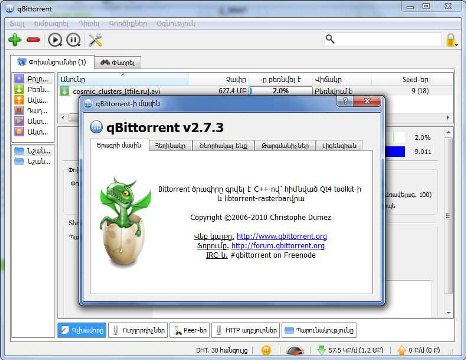This screenshot has width=466, height=360.
Task: Click the torrent list left scroll arrow
Action: 63,117
